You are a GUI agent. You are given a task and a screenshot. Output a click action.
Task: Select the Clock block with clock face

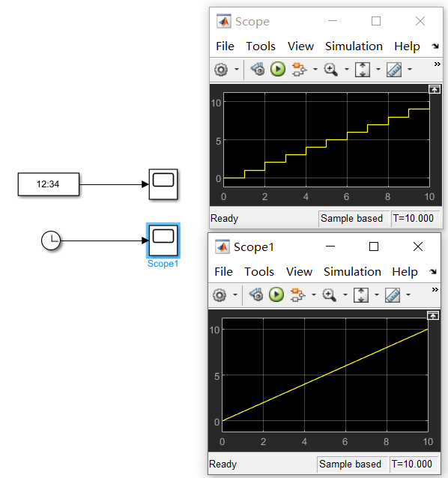click(x=51, y=240)
